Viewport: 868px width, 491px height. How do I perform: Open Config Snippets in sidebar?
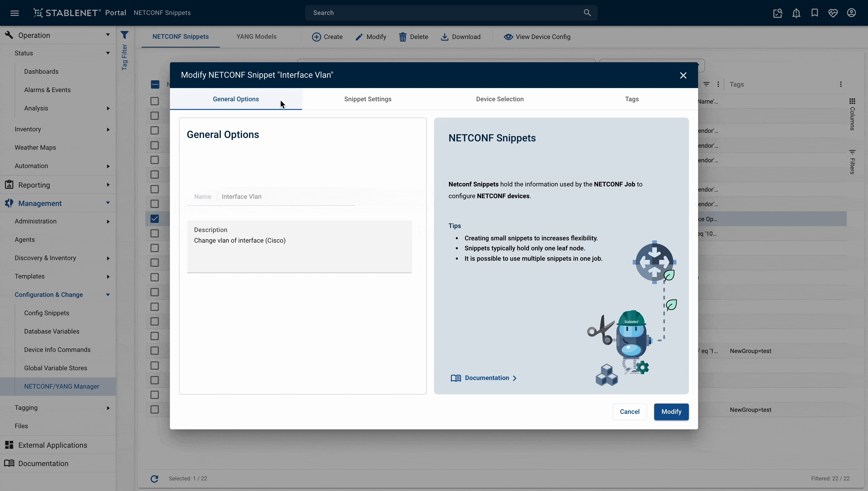[46, 313]
